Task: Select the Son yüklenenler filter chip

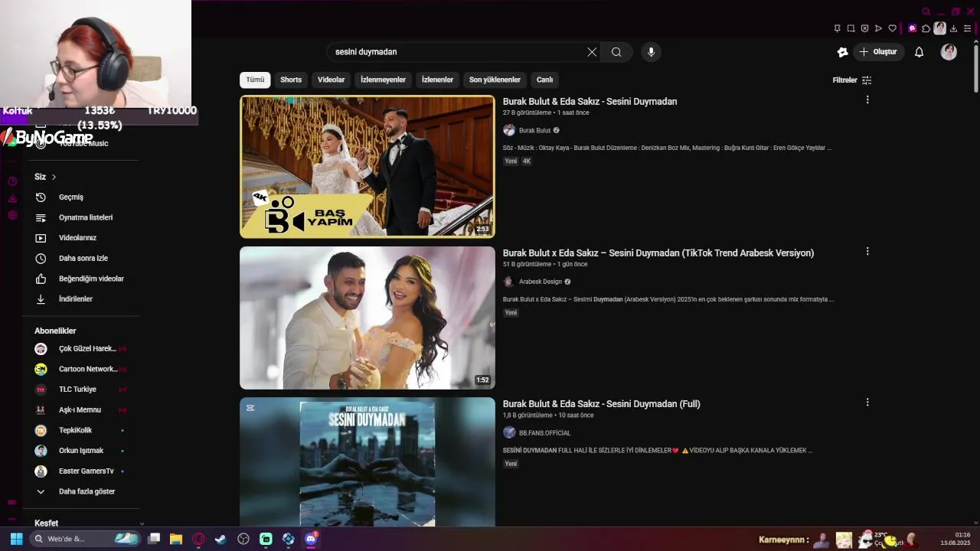Action: [495, 80]
